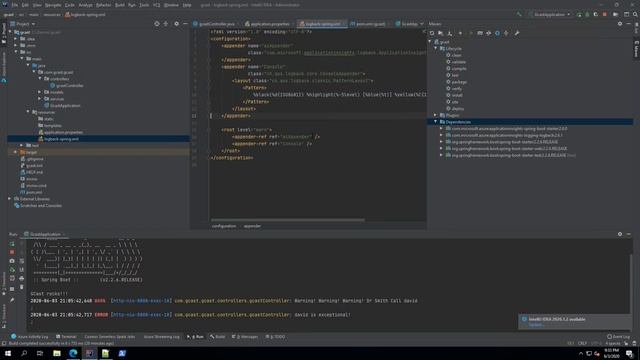The image size is (640, 360).
Task: Collapse the Dependencies node in Maven panel
Action: tap(436, 122)
